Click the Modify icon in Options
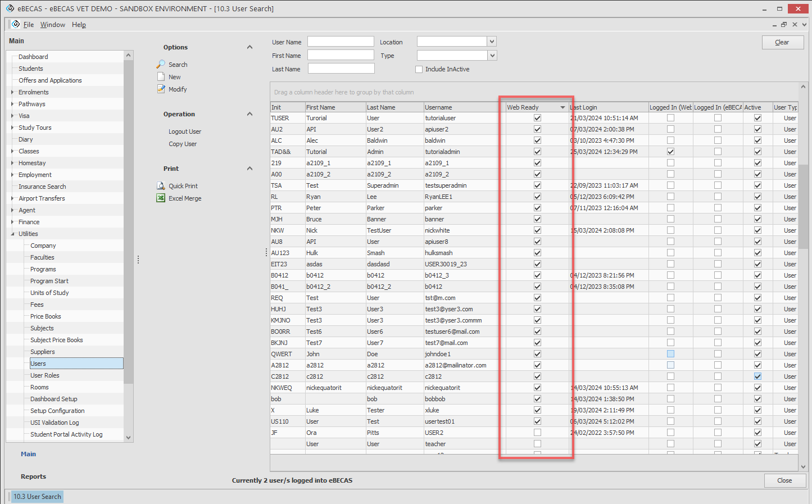Viewport: 812px width, 504px height. [161, 89]
